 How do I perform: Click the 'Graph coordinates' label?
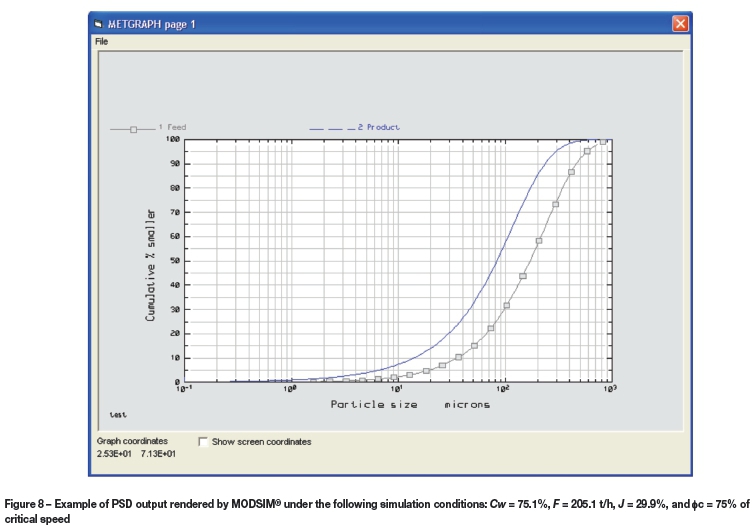click(132, 441)
